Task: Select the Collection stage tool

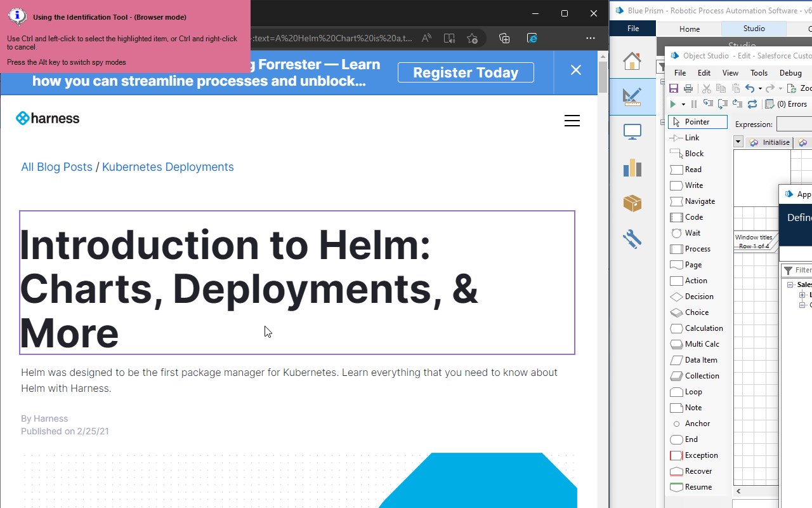Action: 695,376
